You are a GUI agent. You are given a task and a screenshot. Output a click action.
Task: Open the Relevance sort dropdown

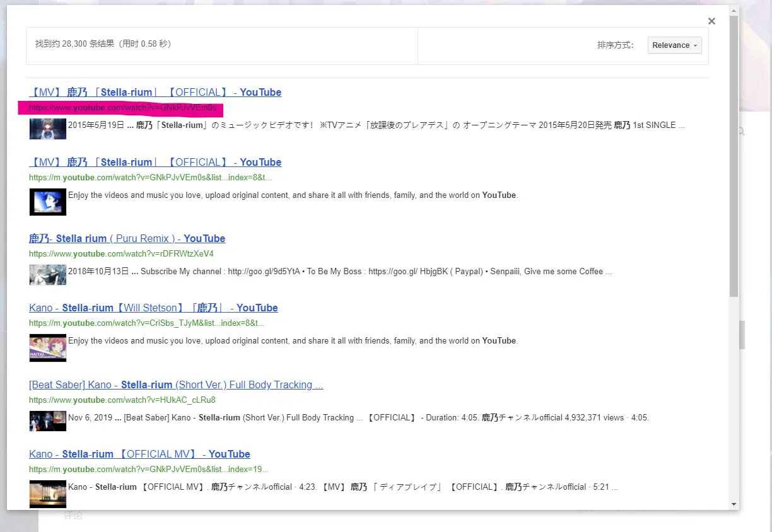[675, 45]
